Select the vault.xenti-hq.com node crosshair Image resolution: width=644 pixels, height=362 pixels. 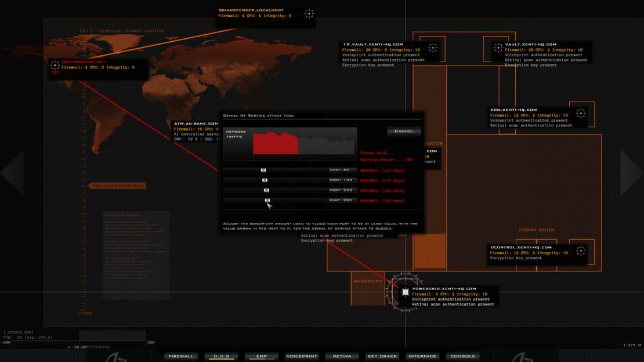[x=498, y=48]
